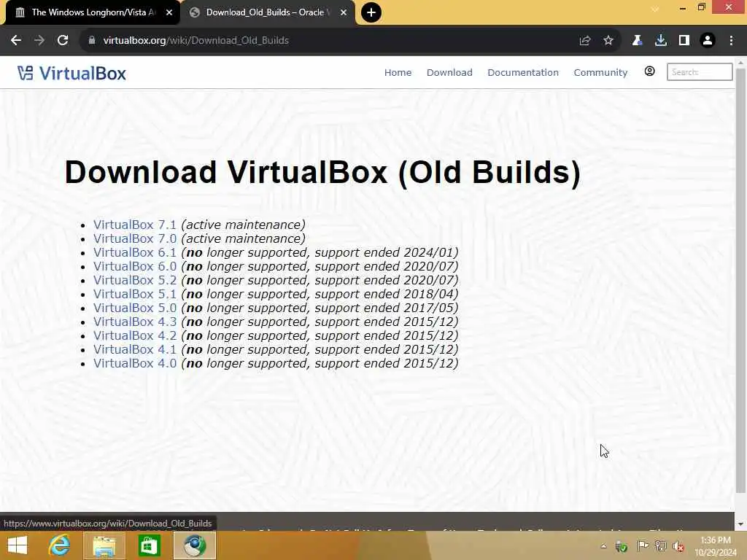Open the VirtualBox 5.1 link
This screenshot has width=747, height=560.
(135, 294)
